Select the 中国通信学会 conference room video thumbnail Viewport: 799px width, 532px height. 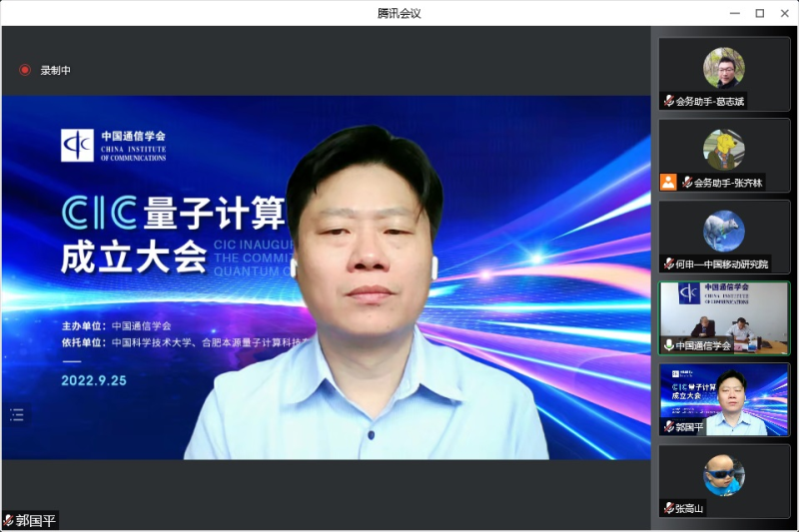coord(723,314)
